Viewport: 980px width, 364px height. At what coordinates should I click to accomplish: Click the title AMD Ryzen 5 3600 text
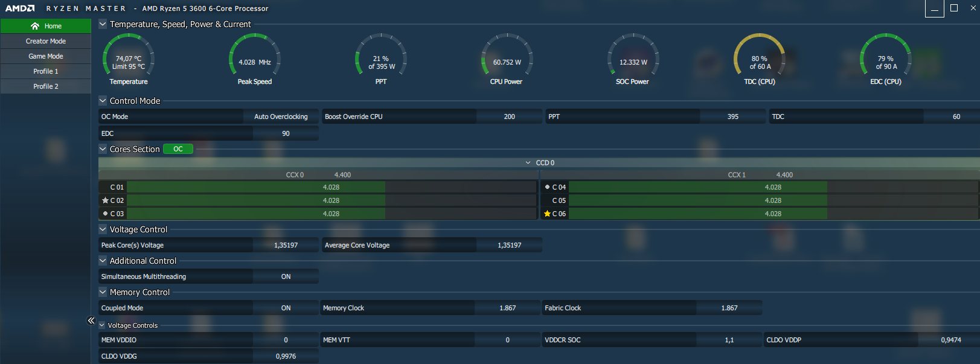[205, 8]
